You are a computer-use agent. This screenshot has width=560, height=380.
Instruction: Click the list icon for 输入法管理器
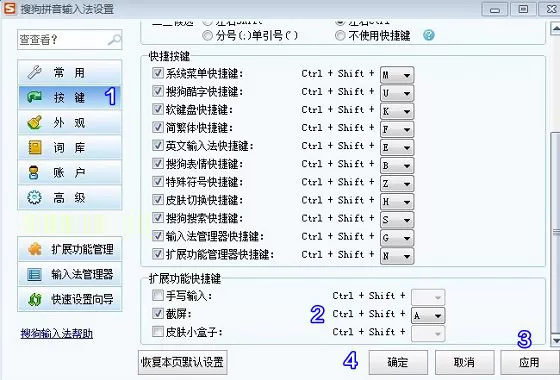coord(34,274)
